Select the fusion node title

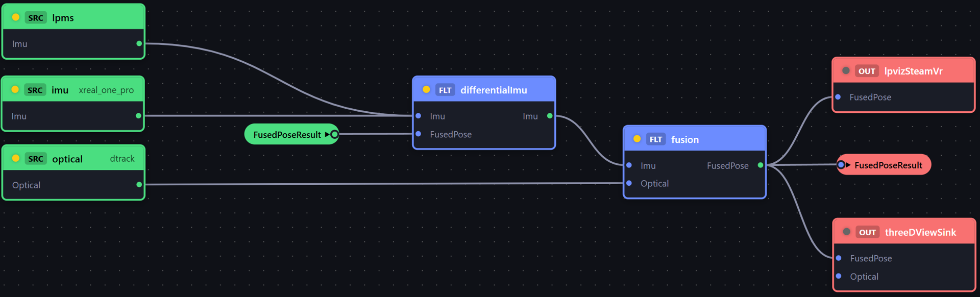point(685,140)
